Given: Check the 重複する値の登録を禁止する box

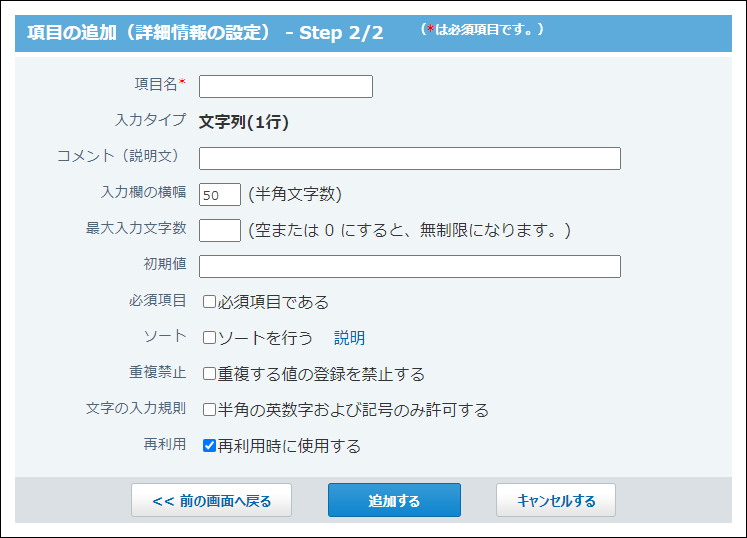Looking at the screenshot, I should click(x=209, y=374).
